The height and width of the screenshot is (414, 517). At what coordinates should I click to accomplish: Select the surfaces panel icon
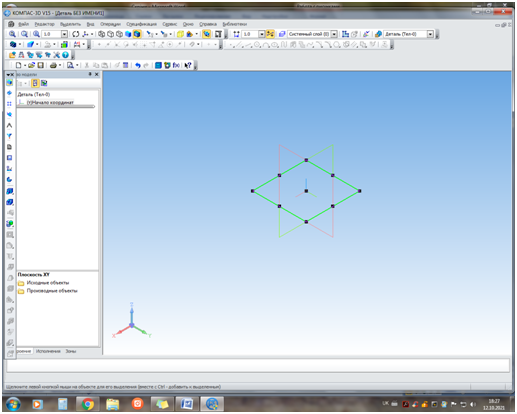(x=9, y=114)
